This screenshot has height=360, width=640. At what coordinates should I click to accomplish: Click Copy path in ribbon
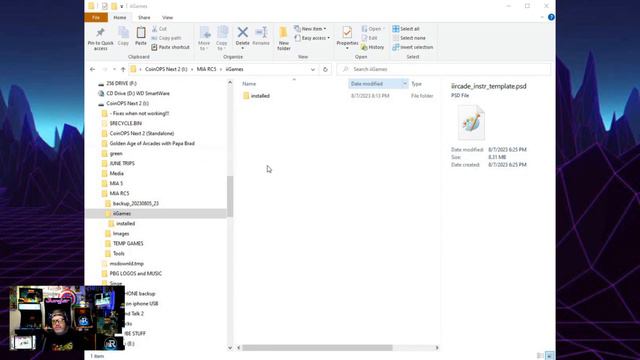point(167,38)
